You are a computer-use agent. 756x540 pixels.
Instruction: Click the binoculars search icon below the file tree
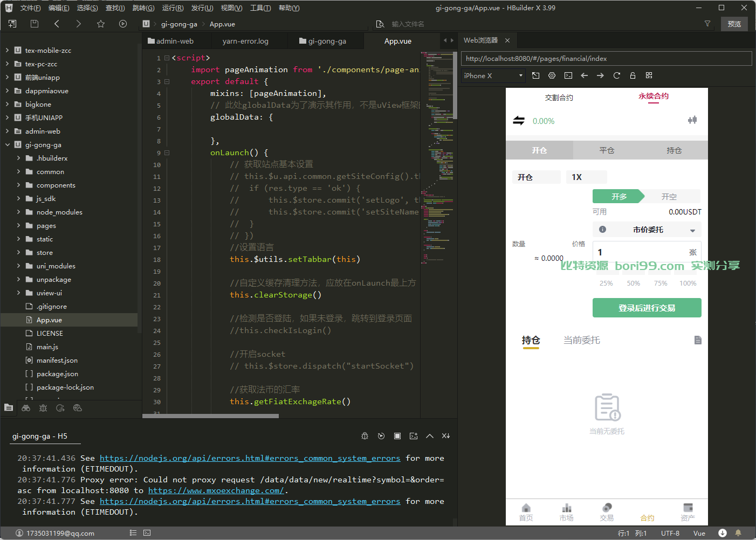click(x=26, y=408)
